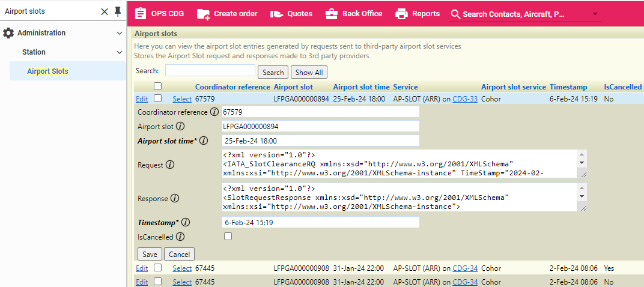The width and height of the screenshot is (644, 287).
Task: Open CDG-34 link on cancelled row
Action: (x=465, y=268)
